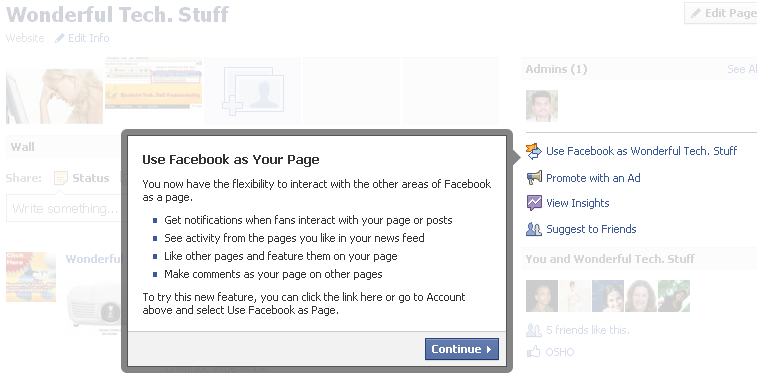This screenshot has width=757, height=373.
Task: Click the Promote with an Ad megaphone icon
Action: (534, 178)
